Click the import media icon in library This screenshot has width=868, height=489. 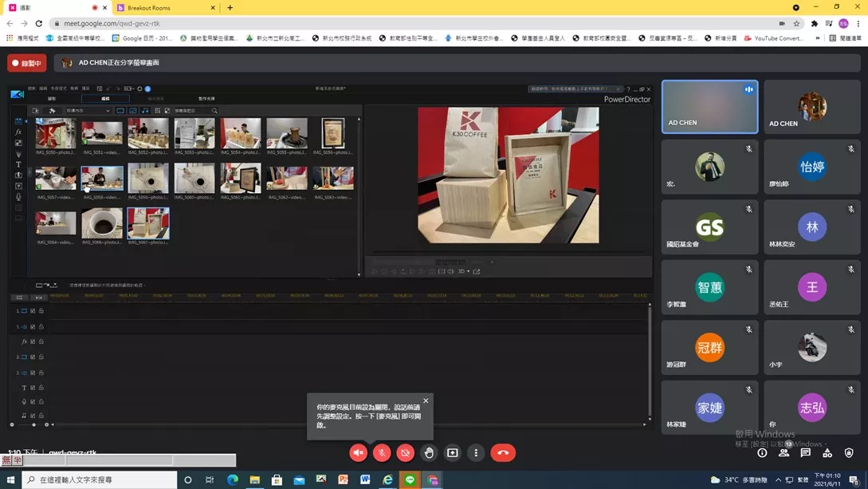coord(35,111)
